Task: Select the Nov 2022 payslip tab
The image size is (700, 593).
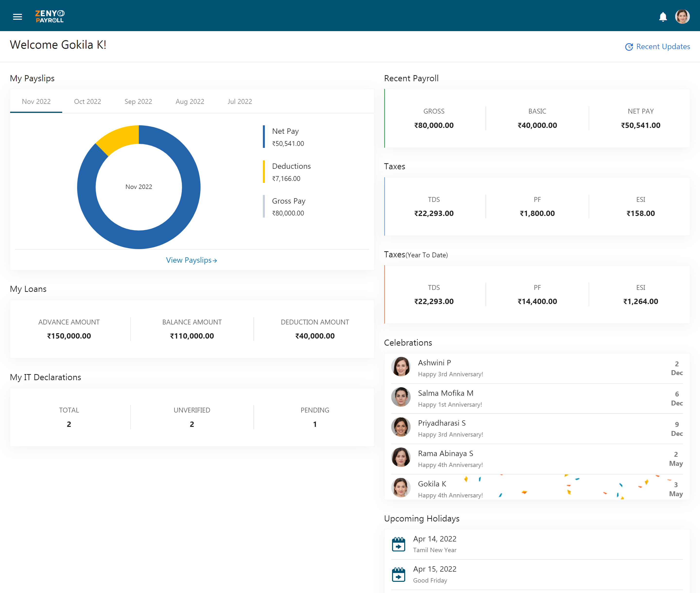Action: (36, 101)
